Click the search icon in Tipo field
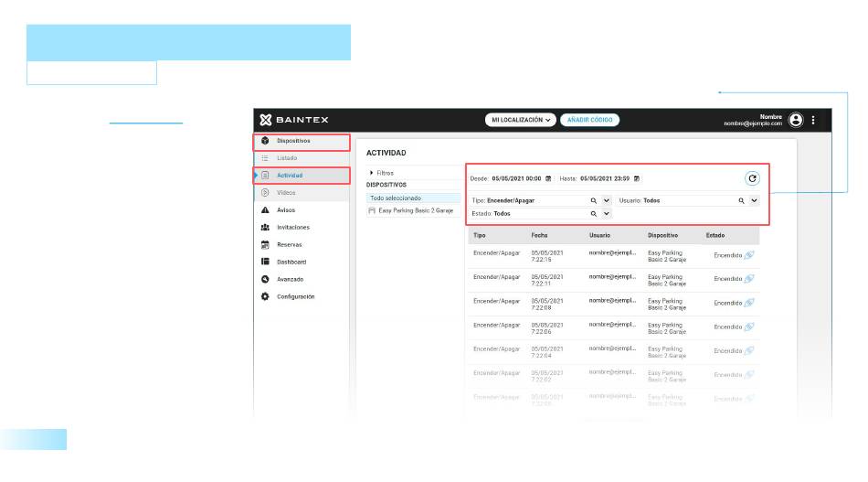The height and width of the screenshot is (482, 868). pyautogui.click(x=593, y=199)
